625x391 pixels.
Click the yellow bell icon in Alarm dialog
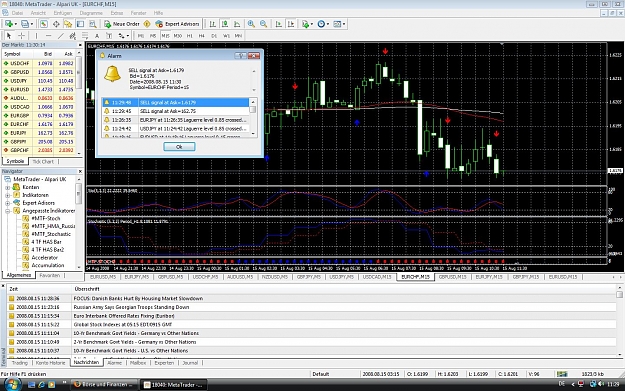click(x=112, y=74)
